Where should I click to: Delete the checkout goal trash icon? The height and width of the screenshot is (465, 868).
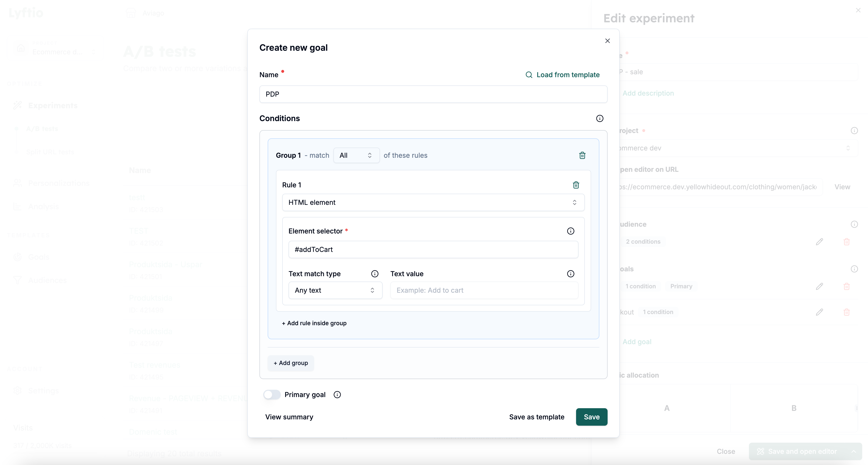click(x=846, y=312)
